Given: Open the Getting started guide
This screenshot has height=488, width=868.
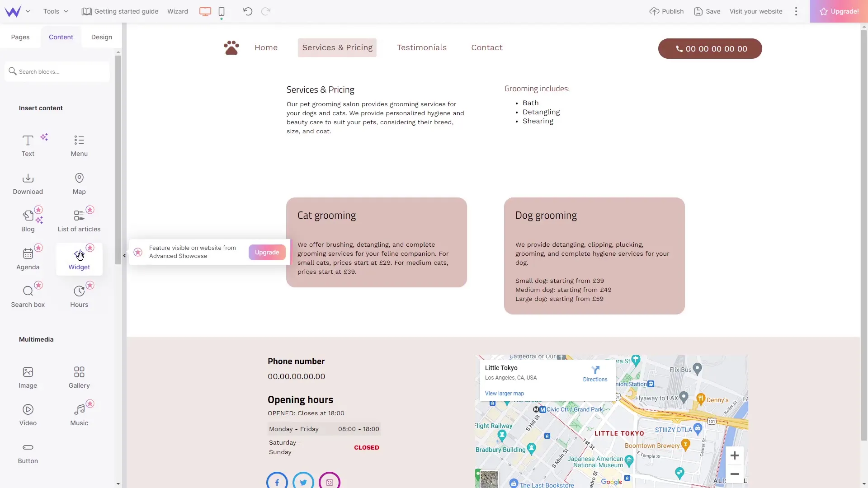Looking at the screenshot, I should tap(120, 11).
